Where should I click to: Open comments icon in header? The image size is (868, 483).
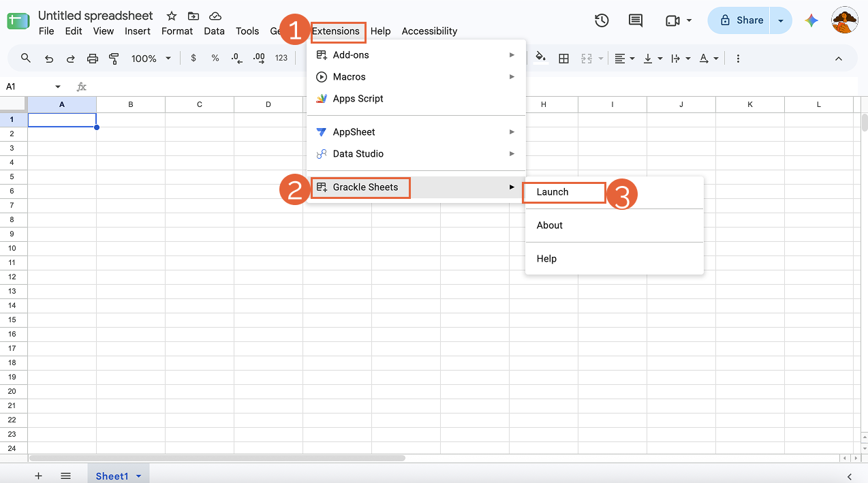[636, 20]
